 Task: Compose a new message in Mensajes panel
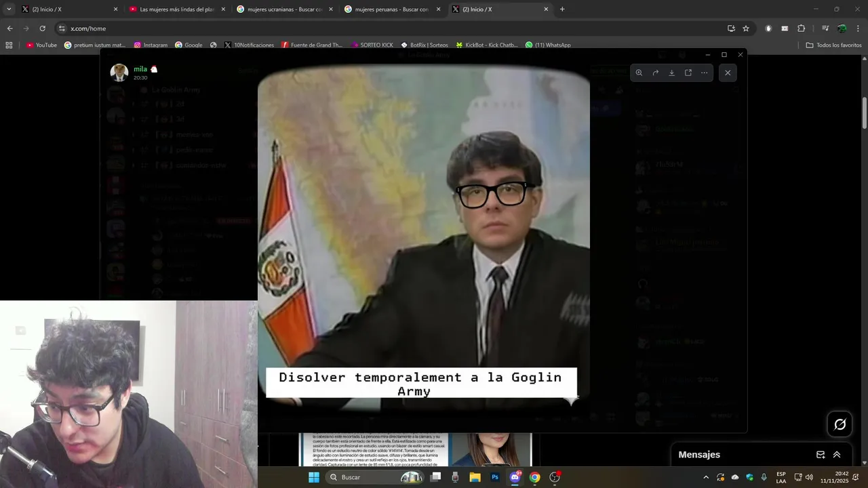tap(821, 455)
